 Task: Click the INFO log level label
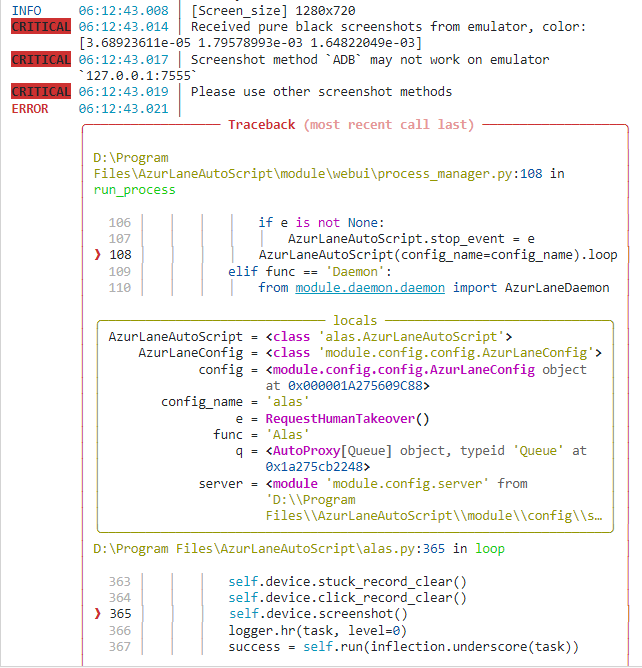point(26,11)
